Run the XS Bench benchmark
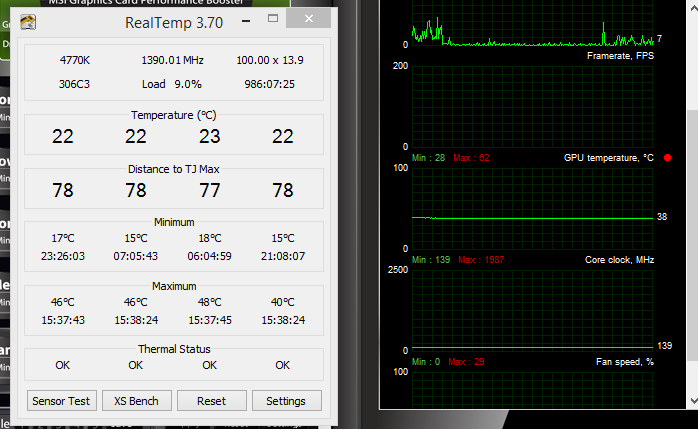 pos(136,401)
